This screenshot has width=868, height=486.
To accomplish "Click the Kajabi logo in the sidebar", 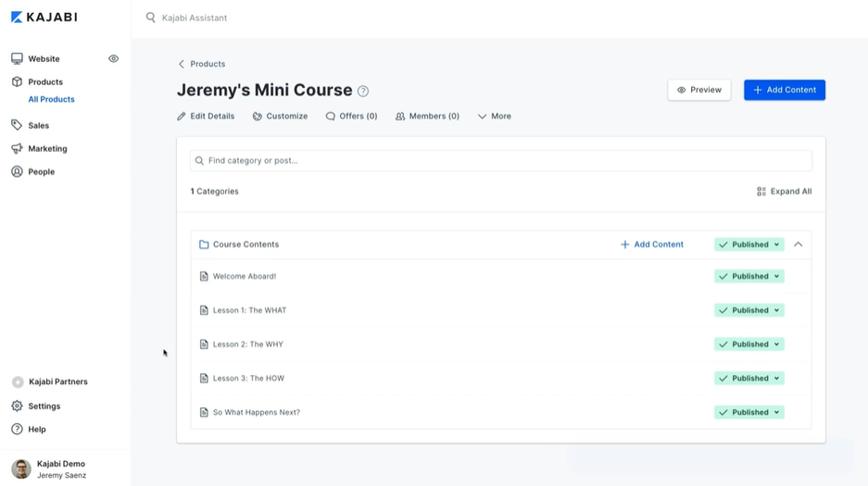I will 44,17.
